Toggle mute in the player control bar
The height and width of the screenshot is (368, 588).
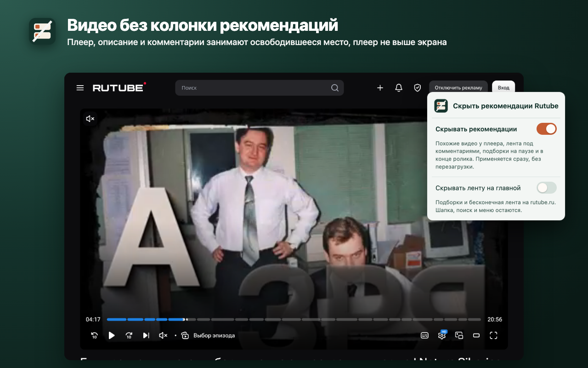(x=163, y=335)
